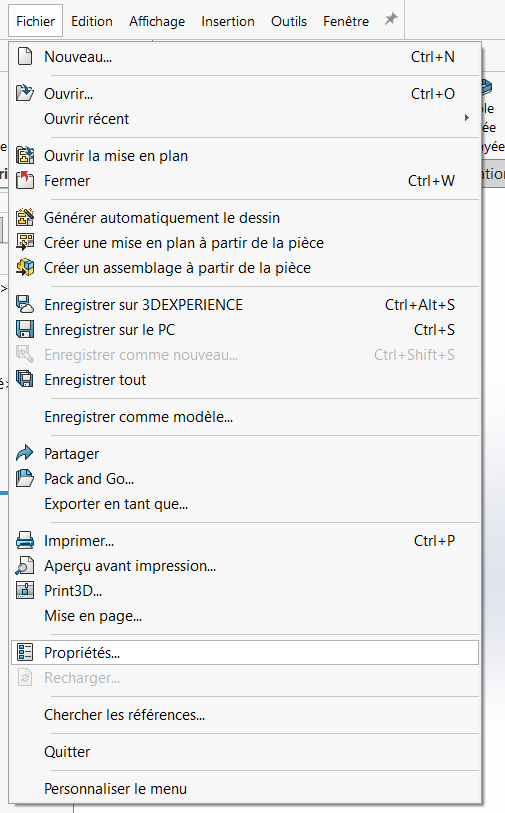505x813 pixels.
Task: Click the Imprimer printer icon
Action: (x=25, y=540)
